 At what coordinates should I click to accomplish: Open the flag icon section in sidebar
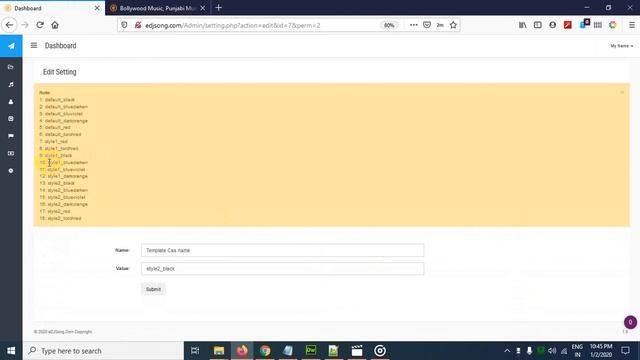click(x=11, y=136)
